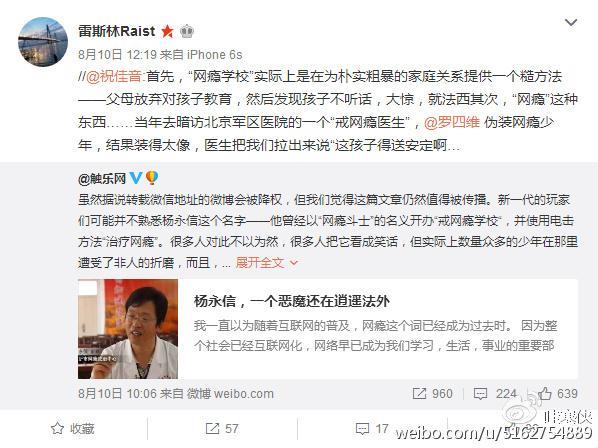The image size is (598, 448).
Task: Open the 杨永信 article thumbnail image
Action: pyautogui.click(x=128, y=329)
